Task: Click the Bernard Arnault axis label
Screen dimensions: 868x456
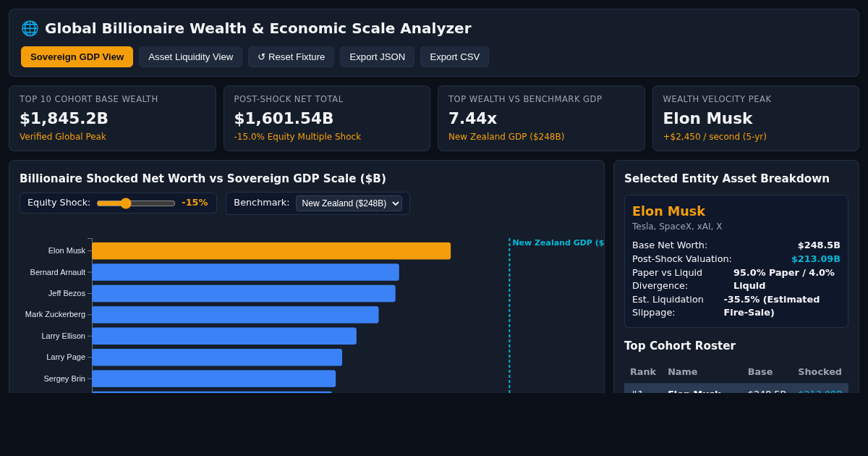Action: [57, 272]
